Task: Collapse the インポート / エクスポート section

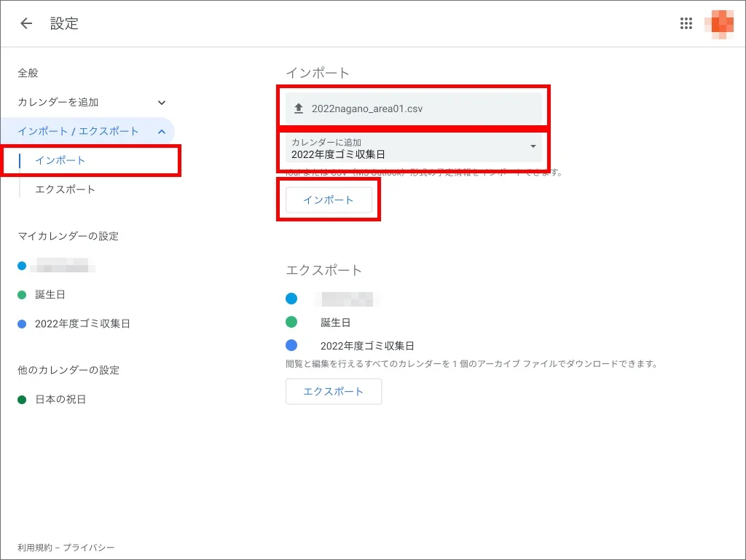Action: [162, 132]
